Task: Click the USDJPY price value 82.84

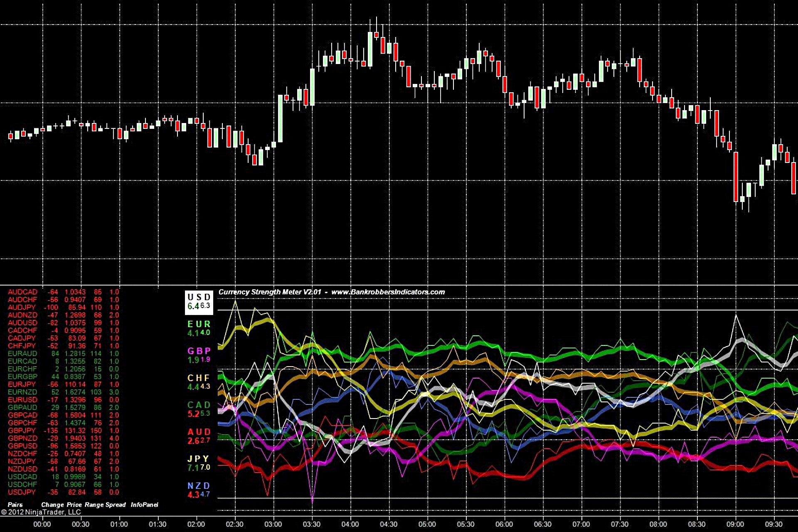Action: click(77, 492)
